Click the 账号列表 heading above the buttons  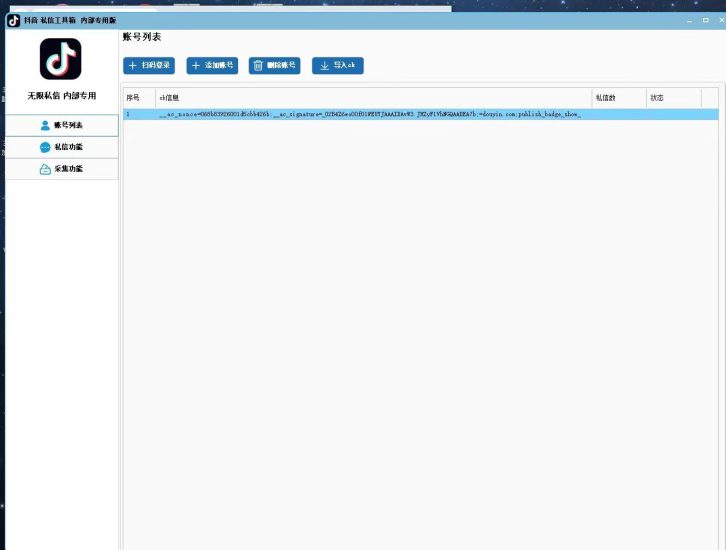(142, 37)
